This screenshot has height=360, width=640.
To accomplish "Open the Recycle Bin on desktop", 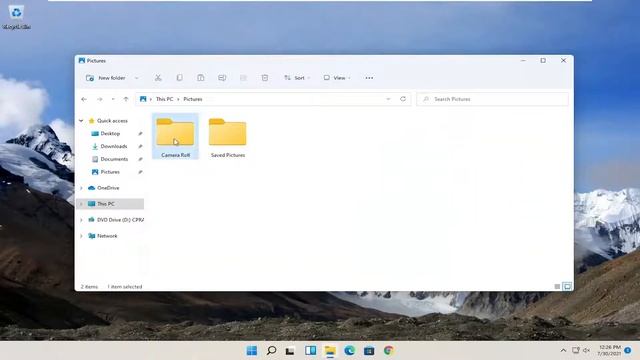I will [x=16, y=18].
